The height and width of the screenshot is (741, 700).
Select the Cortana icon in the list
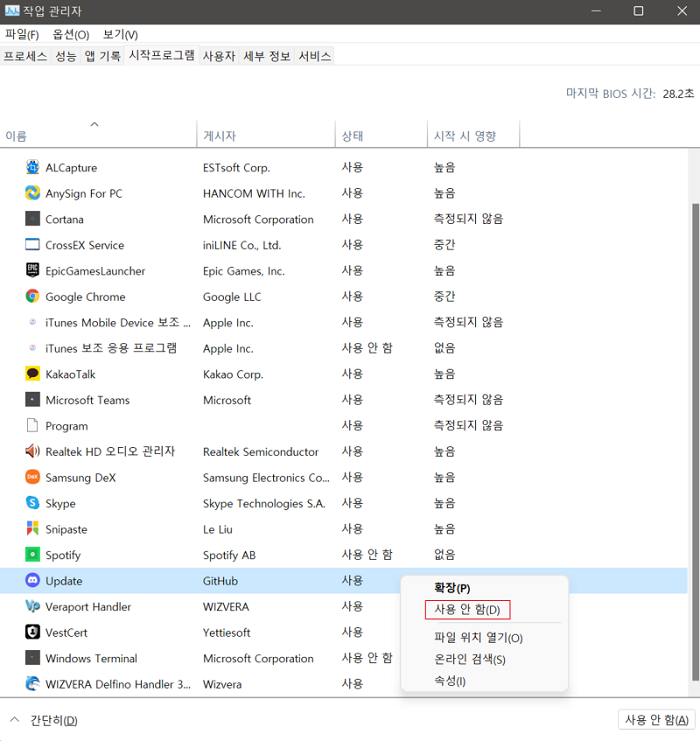(x=32, y=219)
